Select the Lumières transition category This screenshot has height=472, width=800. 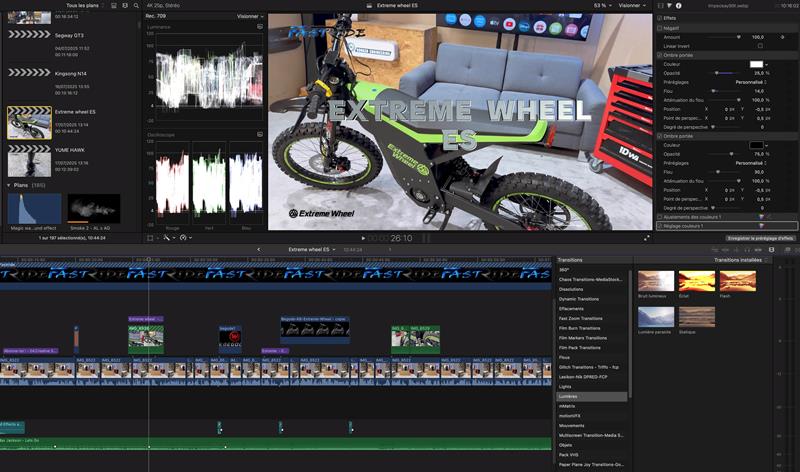[x=592, y=396]
